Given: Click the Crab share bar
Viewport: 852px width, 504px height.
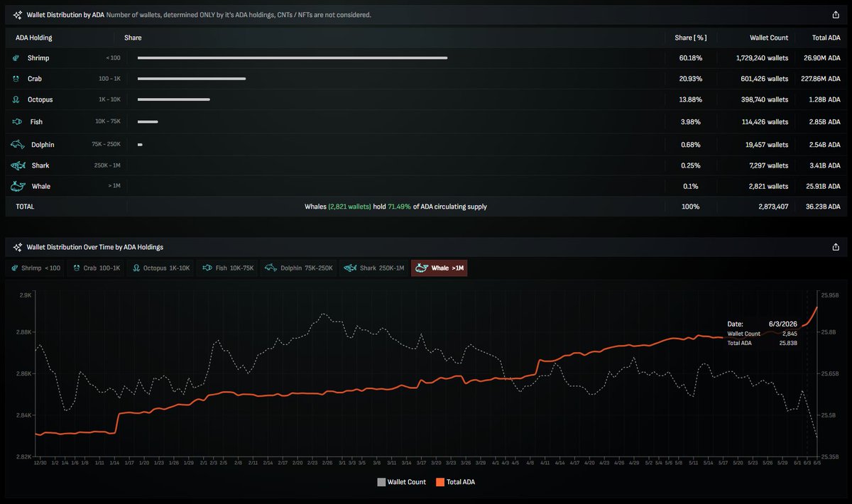Looking at the screenshot, I should (192, 79).
